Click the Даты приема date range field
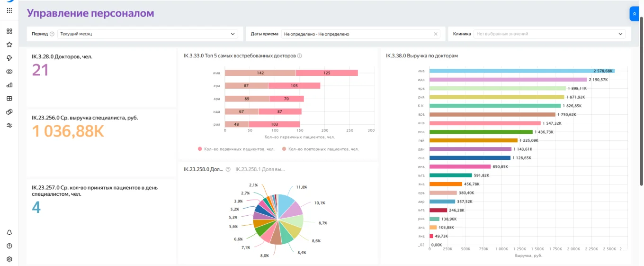This screenshot has height=266, width=644. (x=356, y=34)
